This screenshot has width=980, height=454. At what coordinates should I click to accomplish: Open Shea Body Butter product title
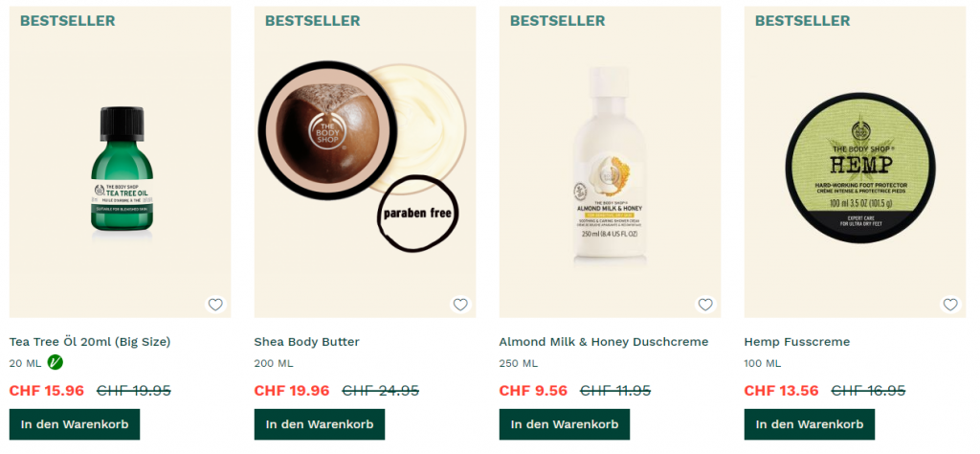tap(307, 342)
